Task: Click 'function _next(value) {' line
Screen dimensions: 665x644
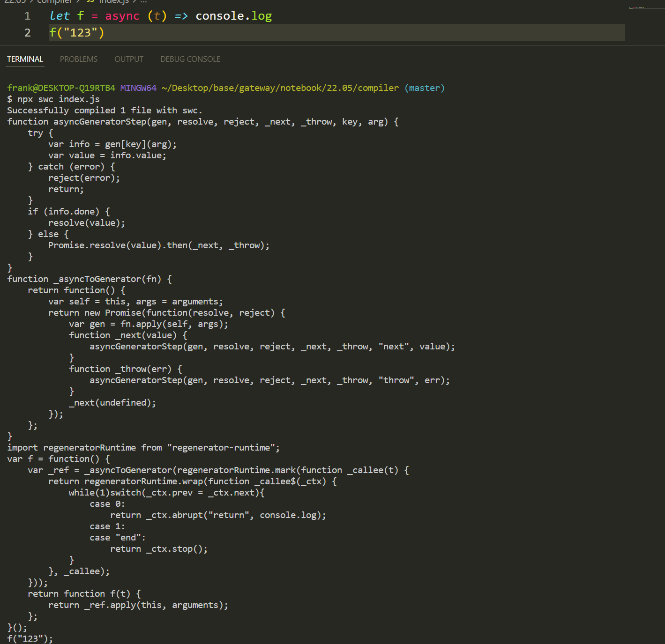Action: click(x=128, y=335)
